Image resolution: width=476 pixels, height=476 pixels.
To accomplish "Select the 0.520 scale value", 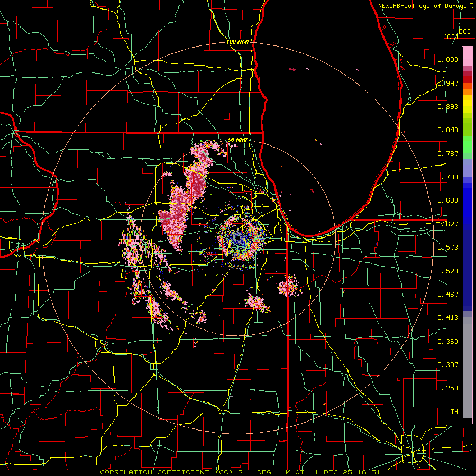I will tap(448, 271).
